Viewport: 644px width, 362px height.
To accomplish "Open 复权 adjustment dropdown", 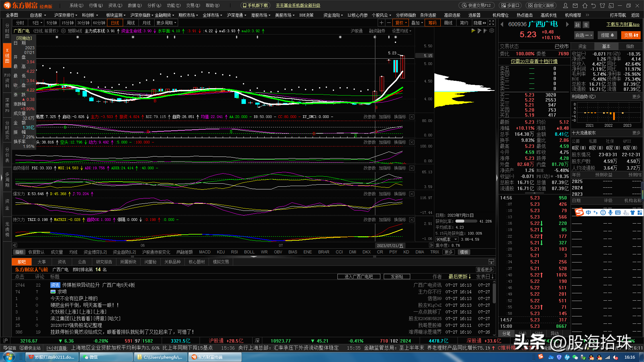I will (401, 23).
